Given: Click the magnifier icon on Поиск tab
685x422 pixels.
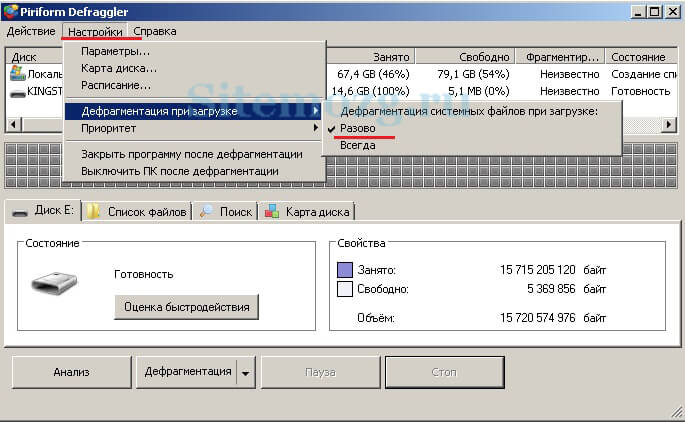Looking at the screenshot, I should click(x=206, y=211).
